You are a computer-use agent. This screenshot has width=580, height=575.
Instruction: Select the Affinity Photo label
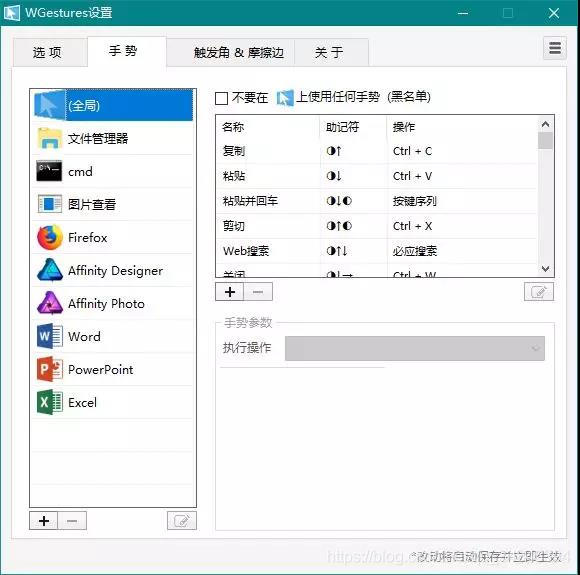[x=106, y=303]
